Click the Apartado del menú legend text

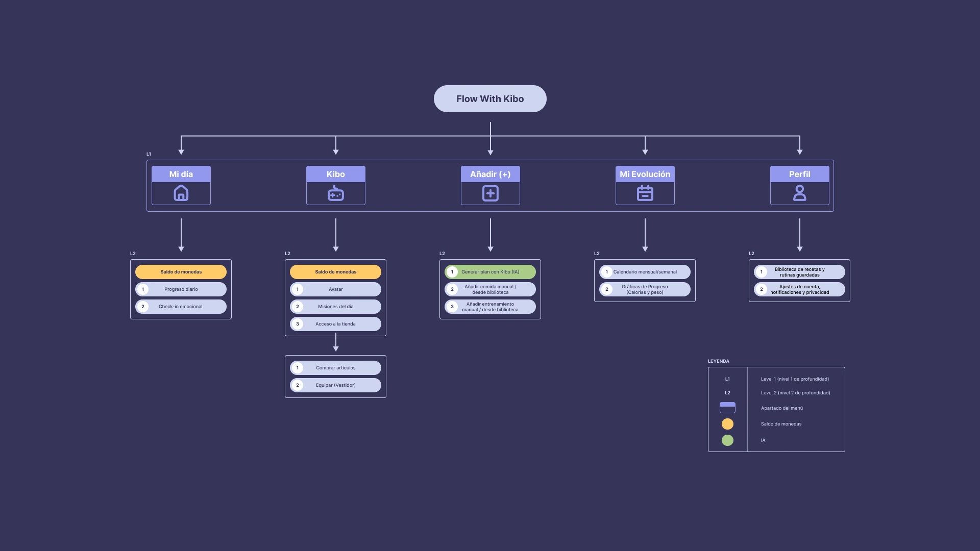[782, 408]
